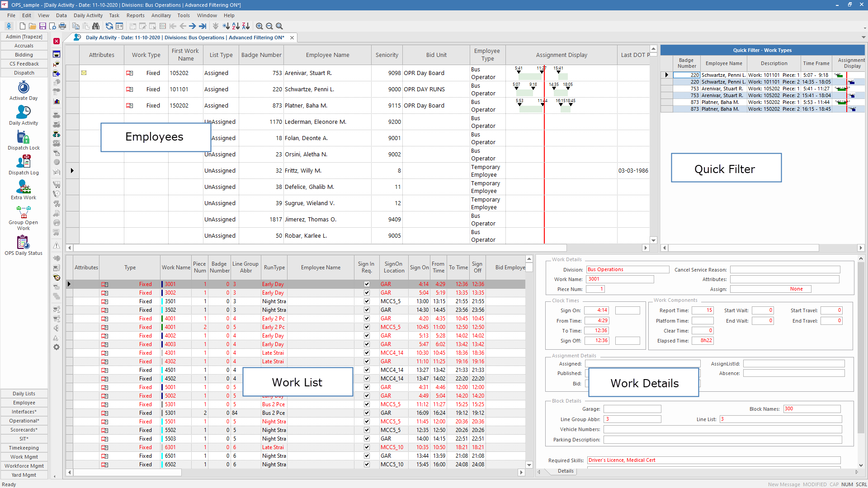Click the binoculars Find icon
868x488 pixels.
(96, 26)
